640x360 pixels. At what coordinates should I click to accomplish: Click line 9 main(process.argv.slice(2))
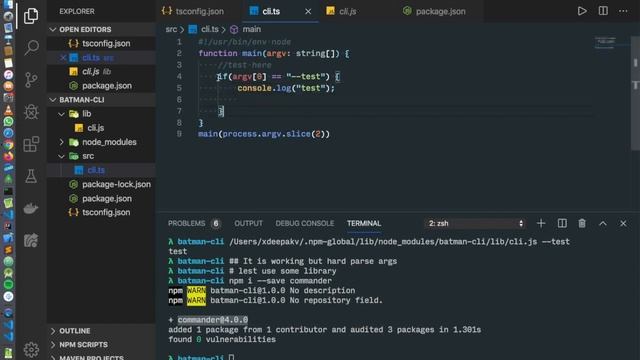[x=264, y=134]
